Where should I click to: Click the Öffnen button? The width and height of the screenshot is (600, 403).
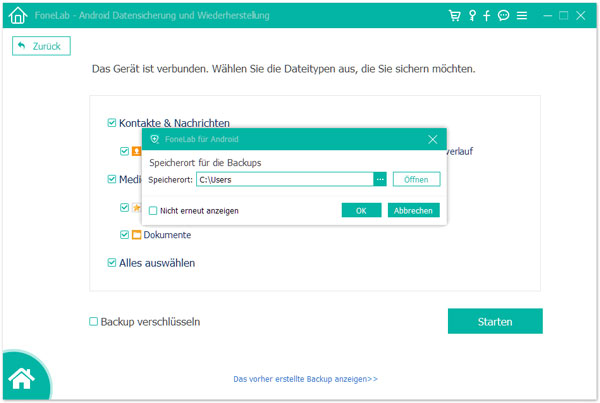(416, 179)
